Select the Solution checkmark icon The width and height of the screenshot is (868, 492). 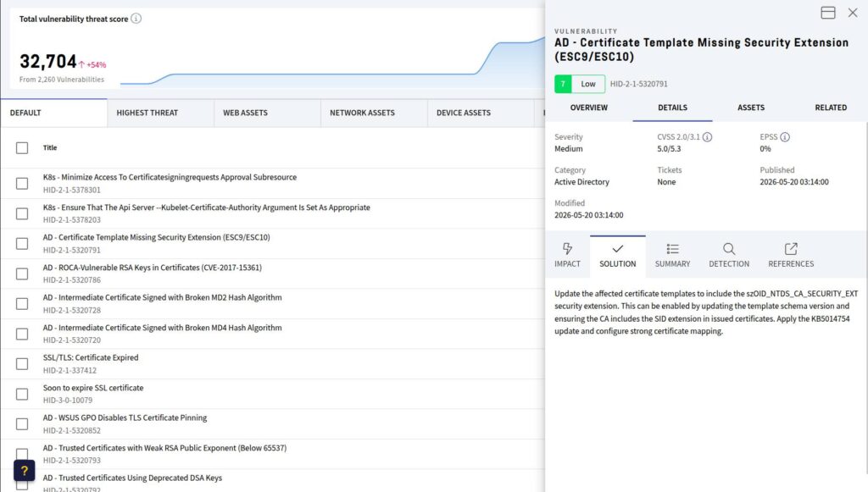coord(618,249)
